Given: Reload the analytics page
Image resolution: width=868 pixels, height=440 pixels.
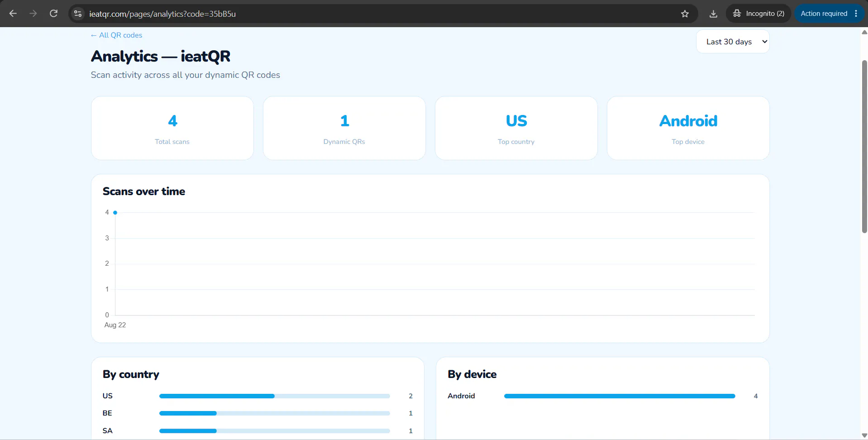Looking at the screenshot, I should (53, 14).
